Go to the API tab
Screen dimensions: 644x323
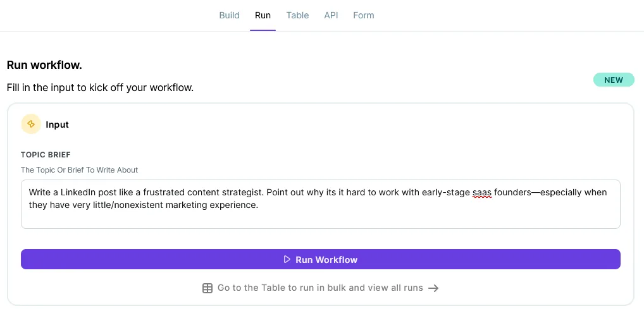pyautogui.click(x=331, y=15)
